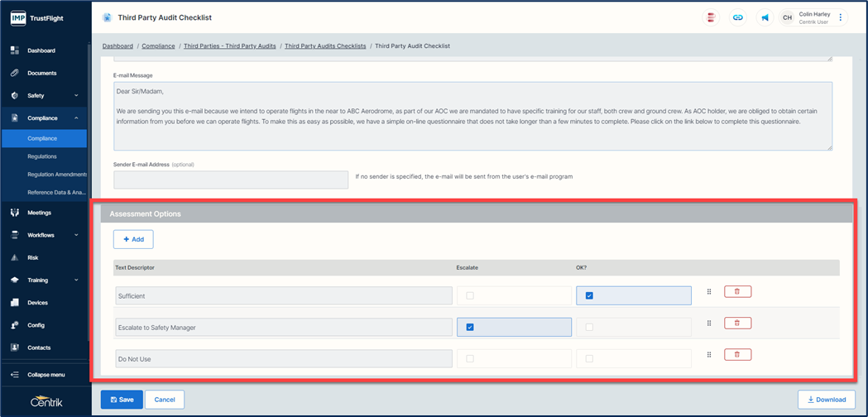Viewport: 868px width, 417px height.
Task: Click the megaphone announcements header icon
Action: pyautogui.click(x=765, y=17)
